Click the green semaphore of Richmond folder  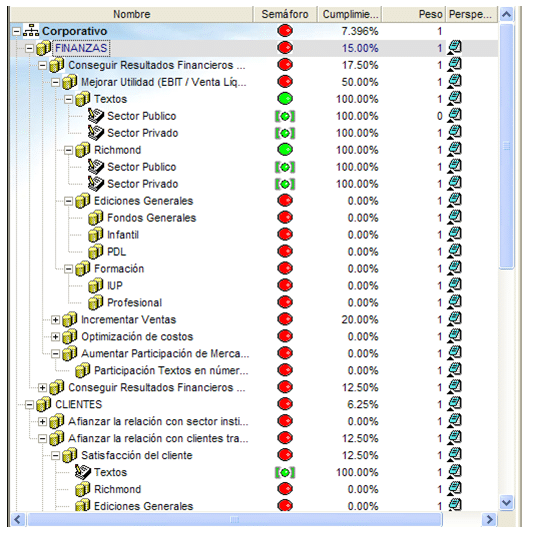click(x=285, y=149)
